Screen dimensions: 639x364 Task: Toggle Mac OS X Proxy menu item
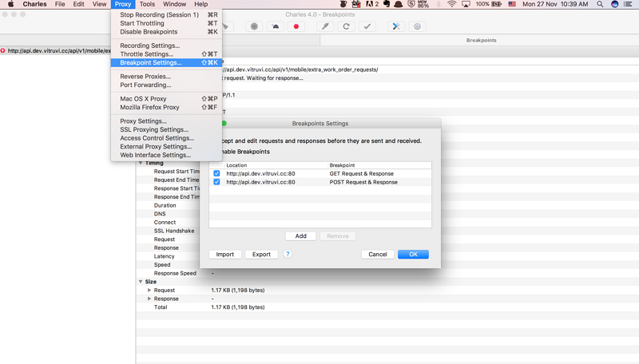(166, 99)
